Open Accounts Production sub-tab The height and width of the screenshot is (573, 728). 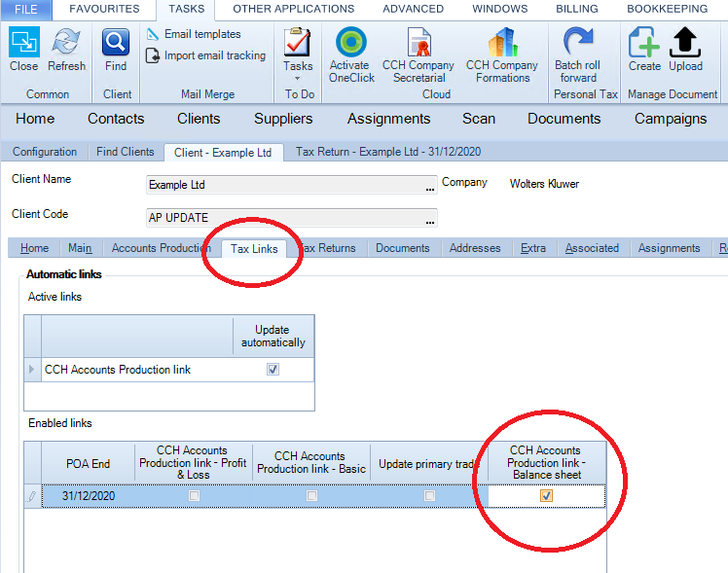coord(161,248)
